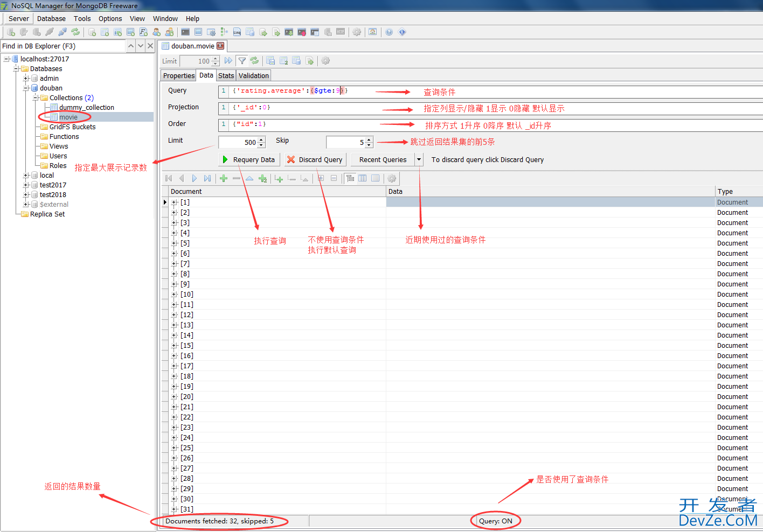Collapse the douban database node

point(26,88)
